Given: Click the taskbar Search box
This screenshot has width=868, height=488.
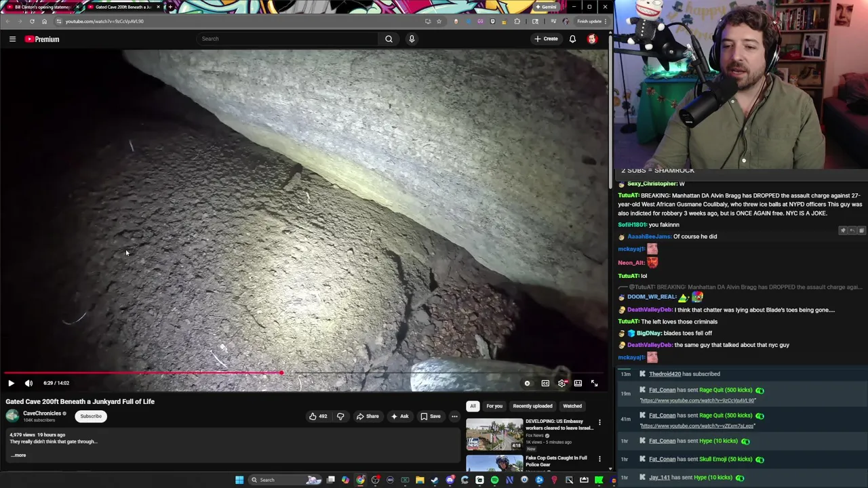Looking at the screenshot, I should point(285,480).
